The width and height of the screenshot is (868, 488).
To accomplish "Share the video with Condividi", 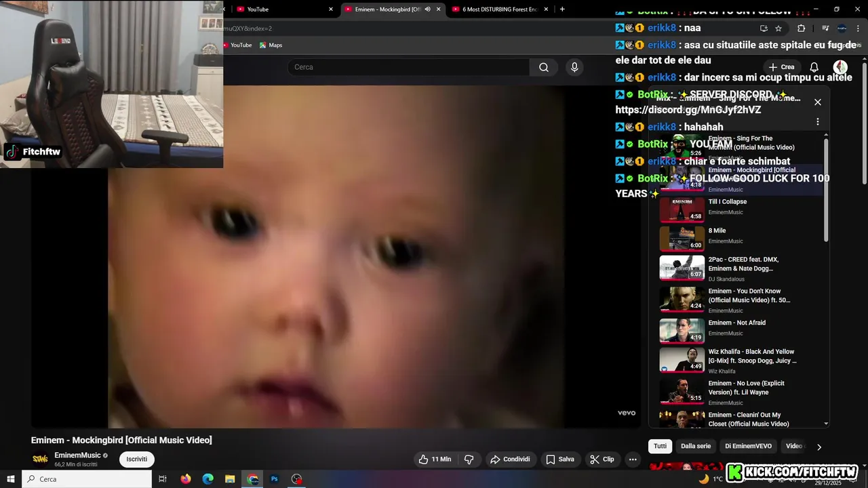I will tap(510, 459).
